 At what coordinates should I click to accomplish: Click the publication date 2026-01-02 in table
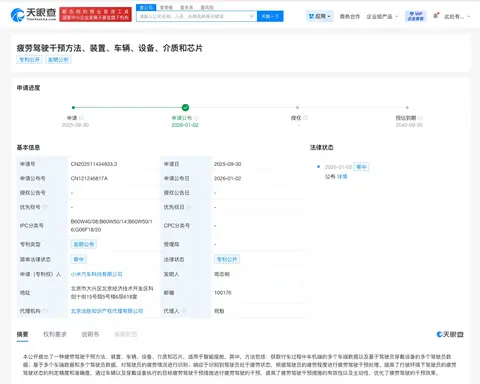pyautogui.click(x=228, y=178)
